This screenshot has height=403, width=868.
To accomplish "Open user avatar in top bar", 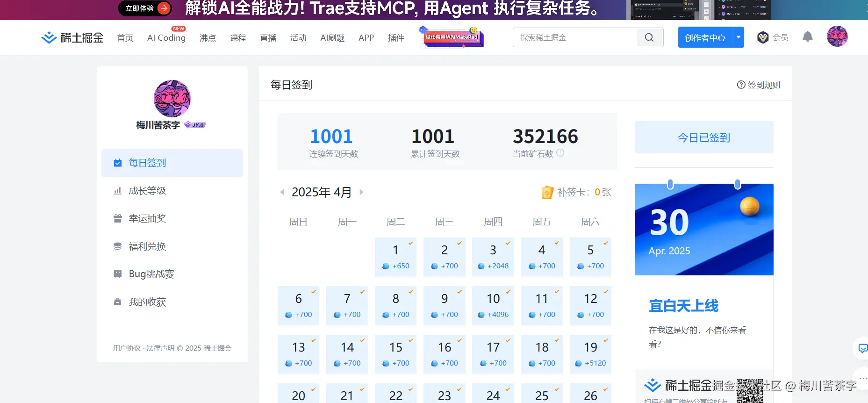I will click(837, 36).
